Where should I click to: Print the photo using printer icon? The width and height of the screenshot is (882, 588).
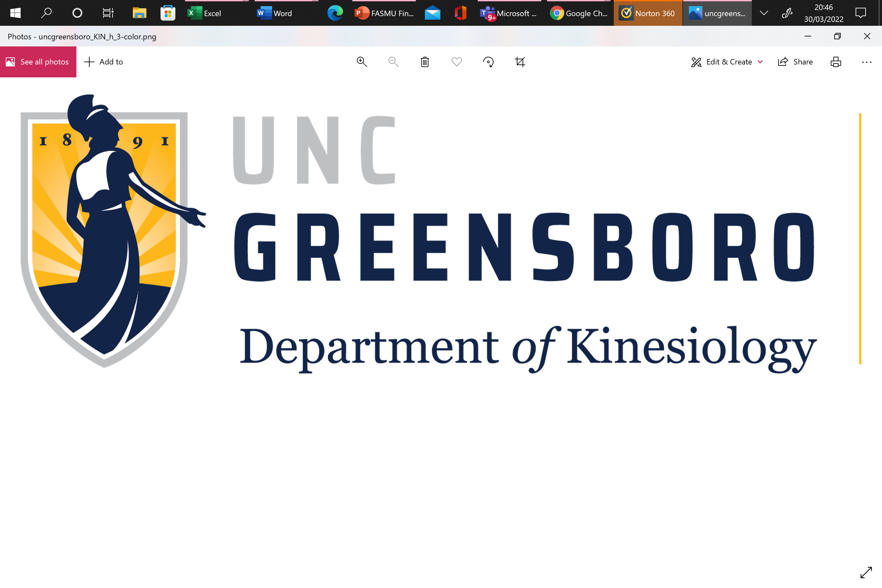[x=836, y=62]
